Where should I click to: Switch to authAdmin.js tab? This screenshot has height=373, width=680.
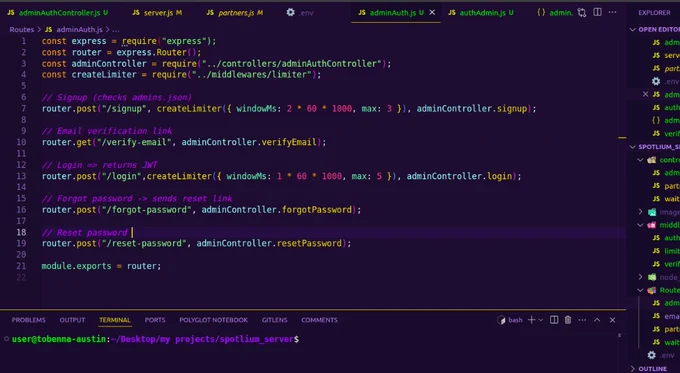coord(481,13)
